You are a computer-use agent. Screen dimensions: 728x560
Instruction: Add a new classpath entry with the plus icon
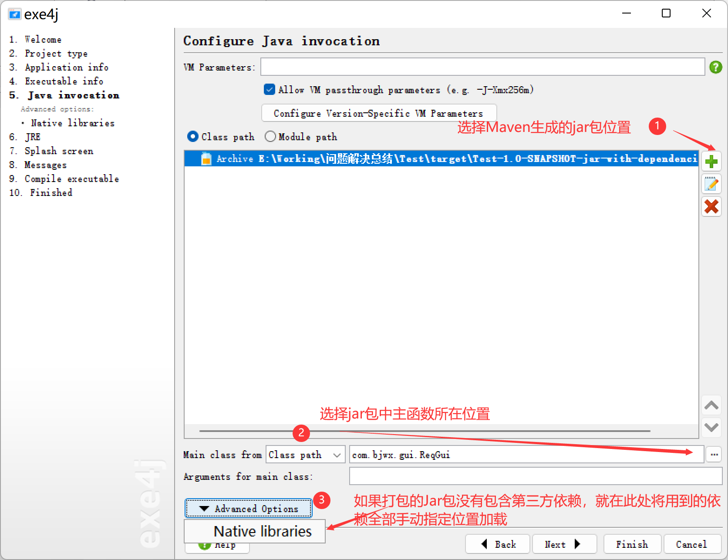(711, 161)
